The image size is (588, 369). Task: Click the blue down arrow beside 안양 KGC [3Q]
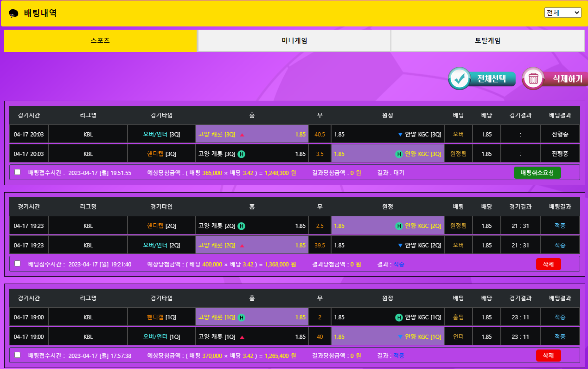(400, 135)
